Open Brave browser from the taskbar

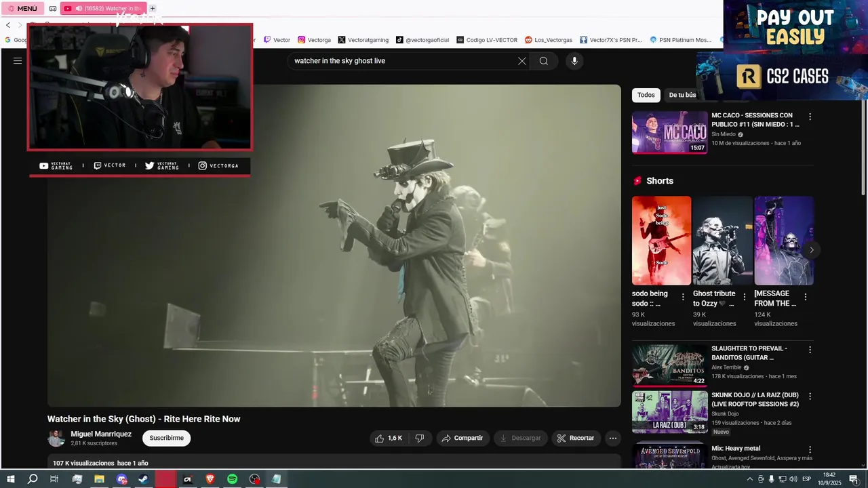pyautogui.click(x=210, y=479)
